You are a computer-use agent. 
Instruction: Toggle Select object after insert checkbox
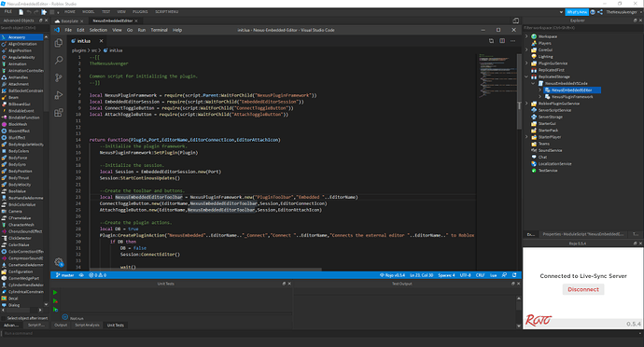4,318
